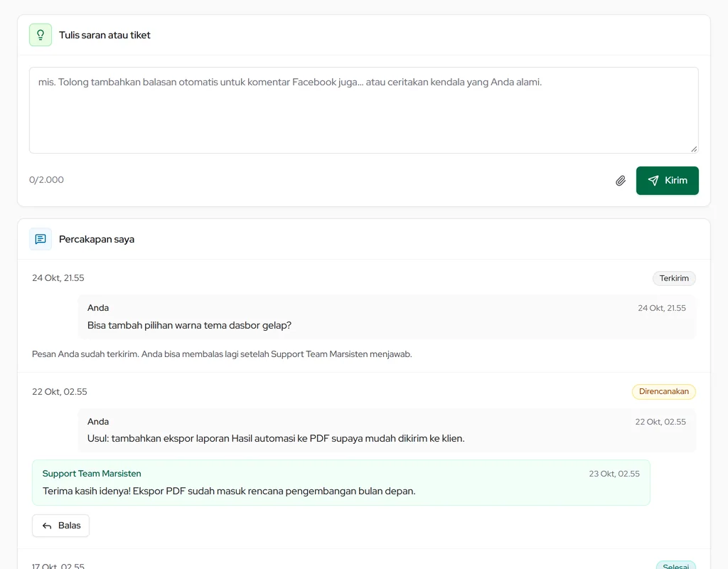Image resolution: width=728 pixels, height=569 pixels.
Task: Click the Selesai status badge
Action: [676, 565]
